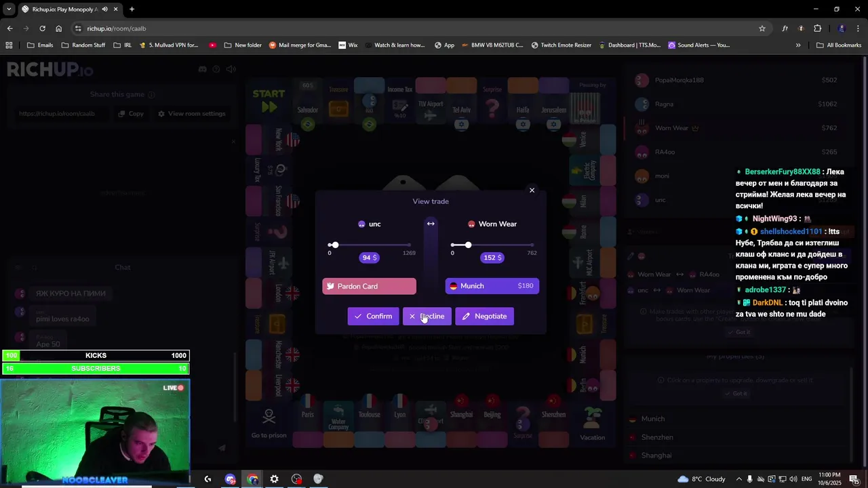Reload the Richup page
Image resolution: width=868 pixels, height=488 pixels.
tap(42, 28)
